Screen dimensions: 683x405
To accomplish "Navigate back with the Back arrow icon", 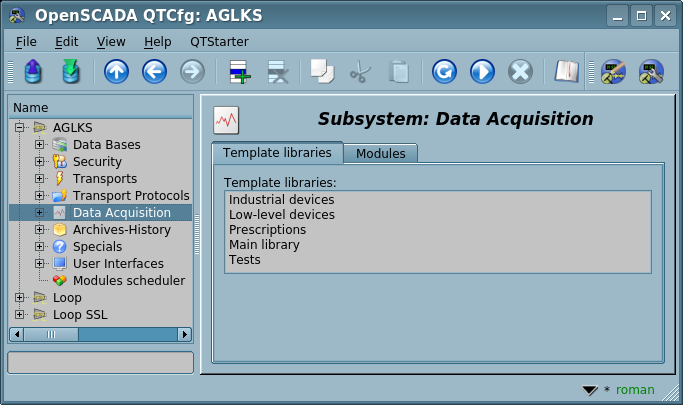I will [x=154, y=72].
